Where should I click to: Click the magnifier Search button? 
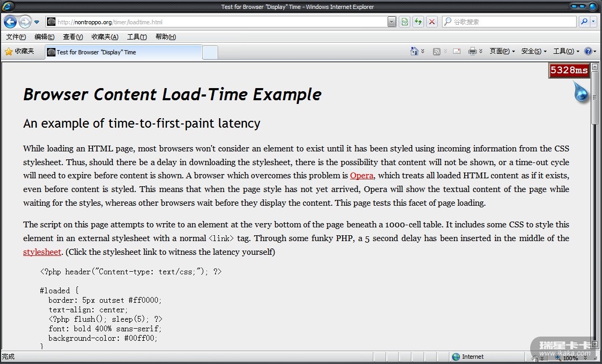[x=584, y=22]
